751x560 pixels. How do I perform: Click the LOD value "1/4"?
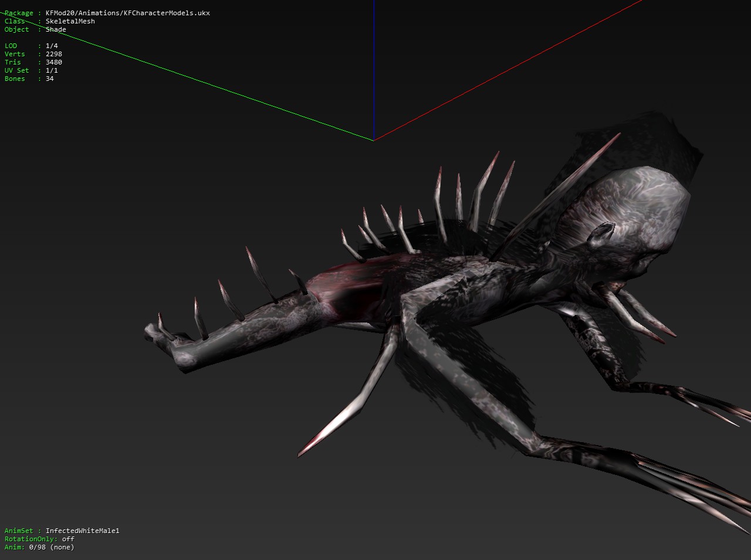click(52, 46)
